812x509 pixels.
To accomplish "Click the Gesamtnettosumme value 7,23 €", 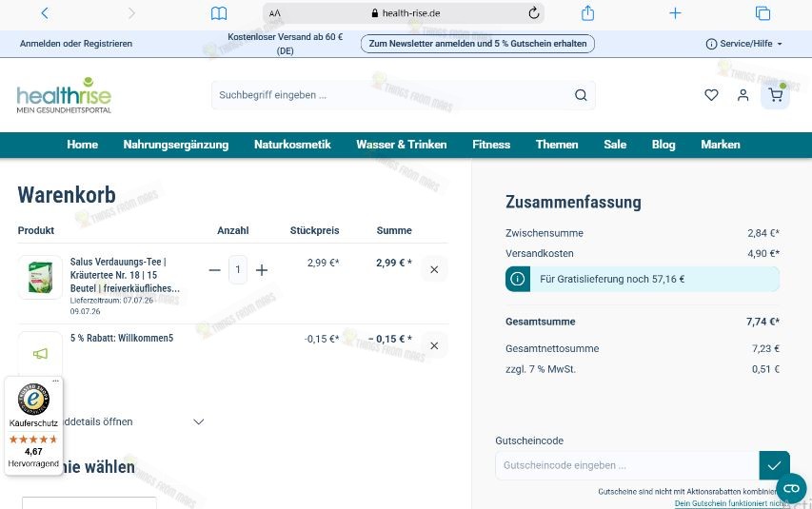I will pos(766,349).
